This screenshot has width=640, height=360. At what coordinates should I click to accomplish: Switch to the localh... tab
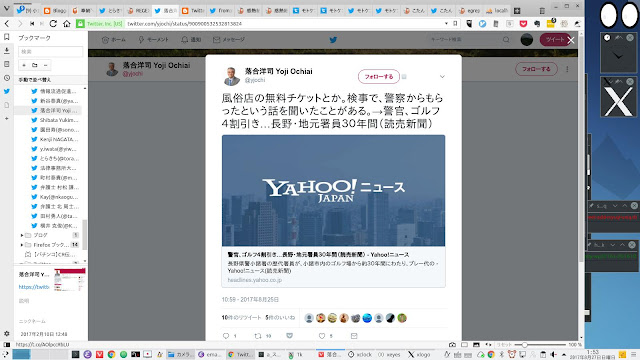pyautogui.click(x=497, y=11)
